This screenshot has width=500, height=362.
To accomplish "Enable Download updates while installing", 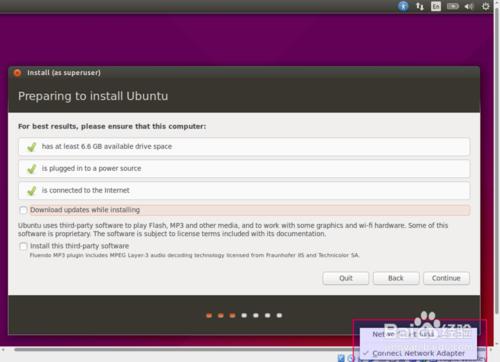I will [23, 210].
